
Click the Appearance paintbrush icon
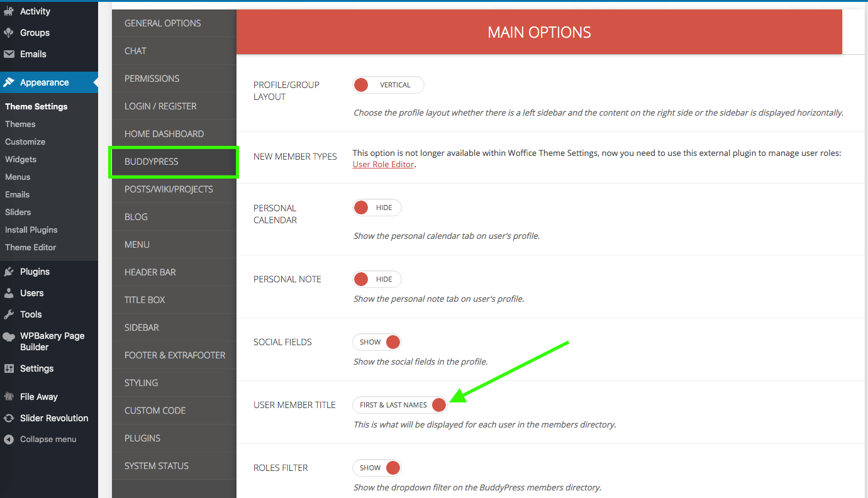(x=9, y=82)
